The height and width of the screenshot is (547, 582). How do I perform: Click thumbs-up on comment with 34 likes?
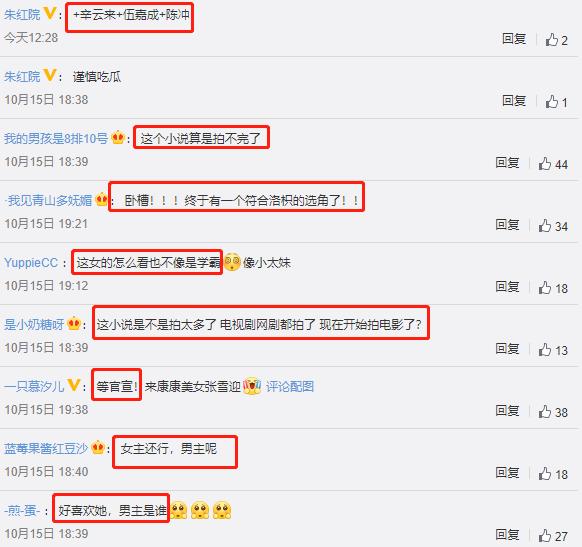[x=545, y=225]
